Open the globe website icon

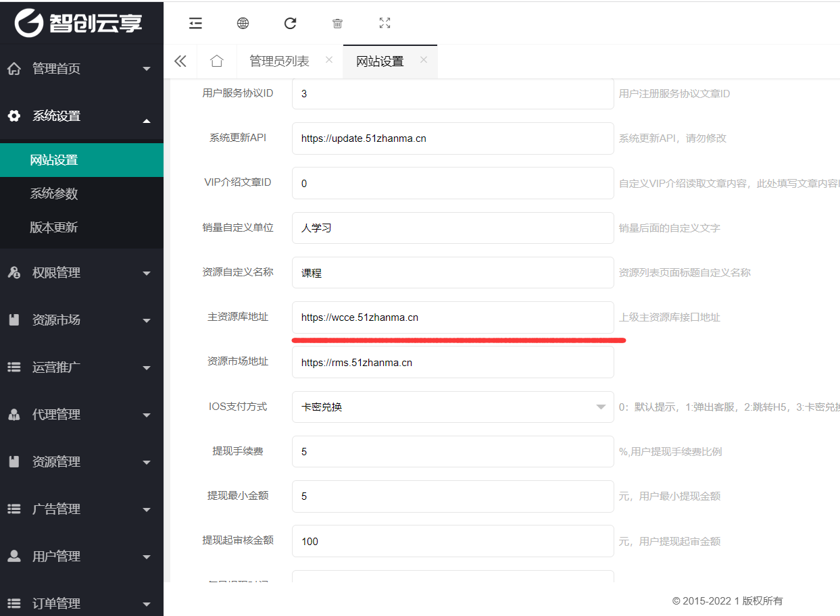[x=243, y=23]
